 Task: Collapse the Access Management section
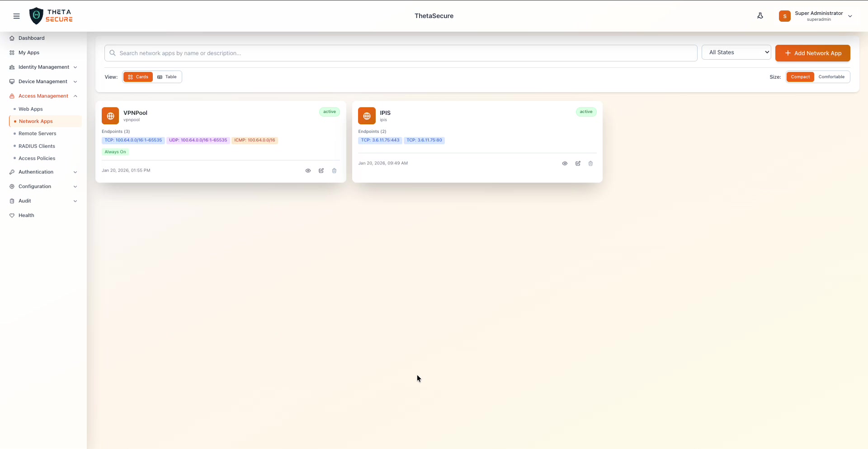point(44,96)
